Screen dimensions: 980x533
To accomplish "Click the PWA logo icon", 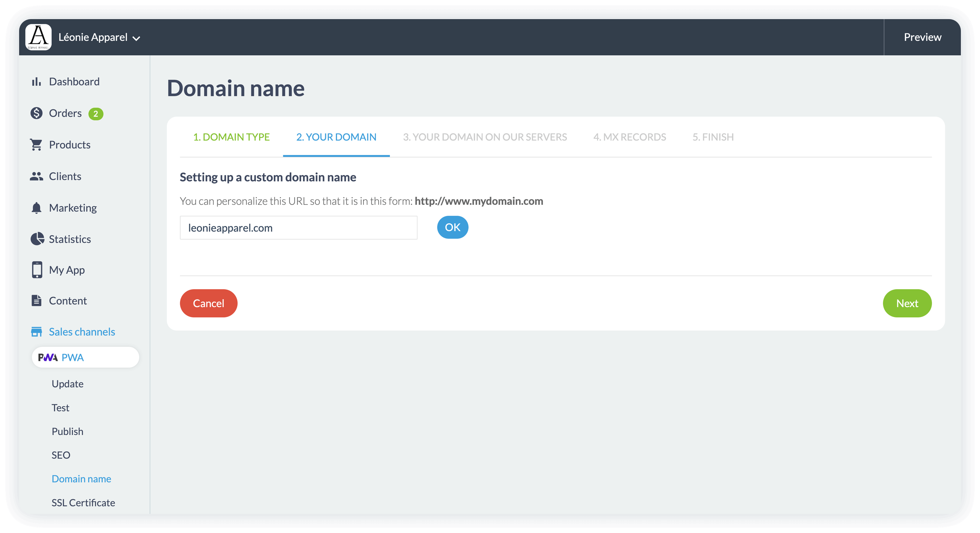I will [47, 357].
